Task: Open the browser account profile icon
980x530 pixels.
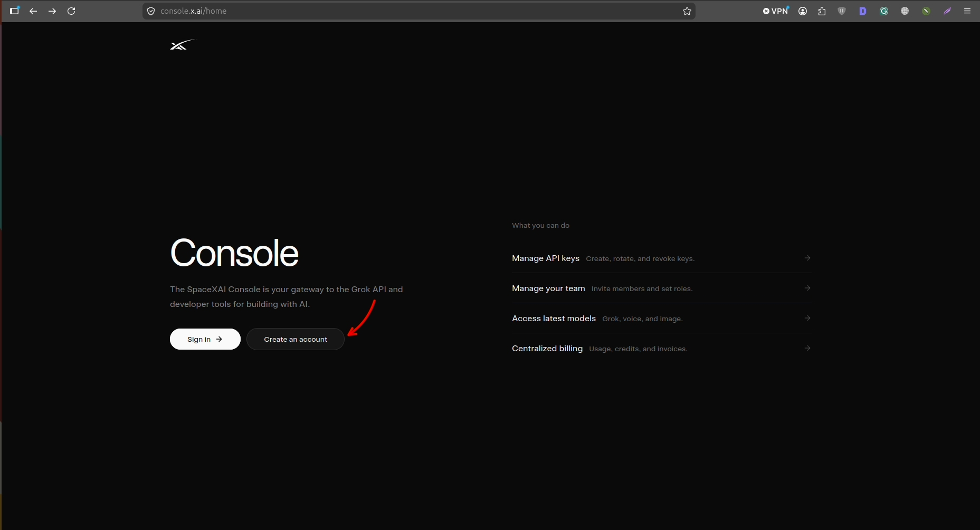Action: 803,11
